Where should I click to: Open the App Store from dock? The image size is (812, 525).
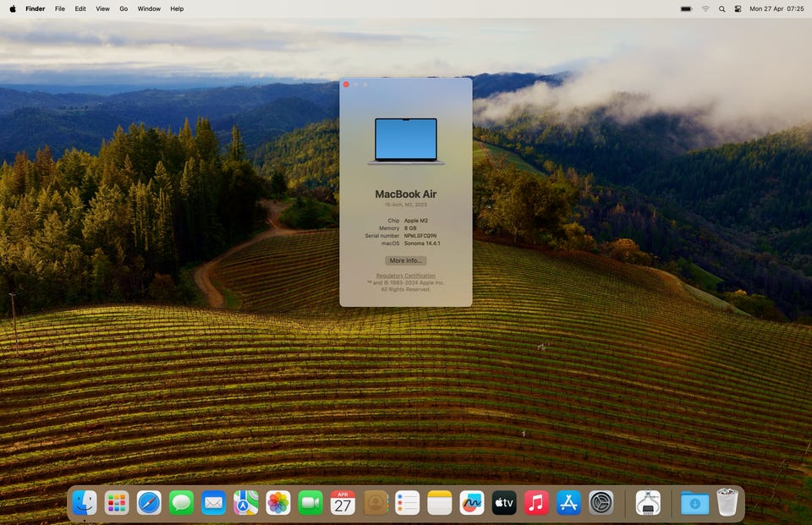[568, 503]
